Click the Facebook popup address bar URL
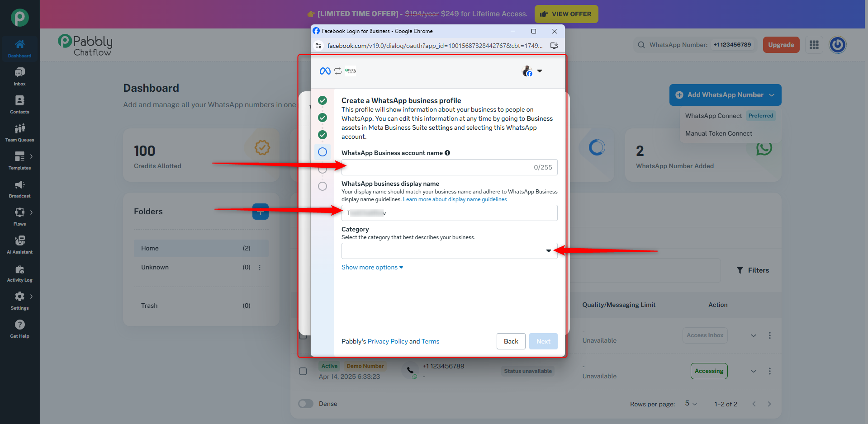 [x=435, y=46]
